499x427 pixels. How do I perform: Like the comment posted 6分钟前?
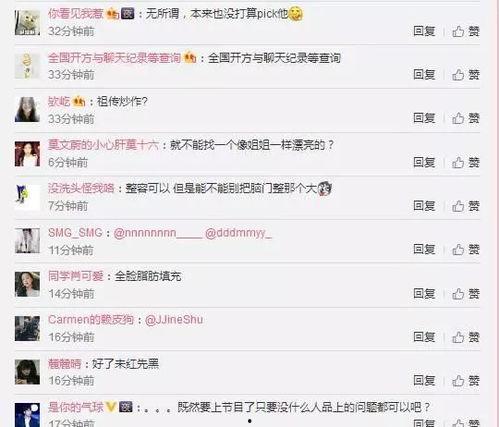click(x=466, y=163)
